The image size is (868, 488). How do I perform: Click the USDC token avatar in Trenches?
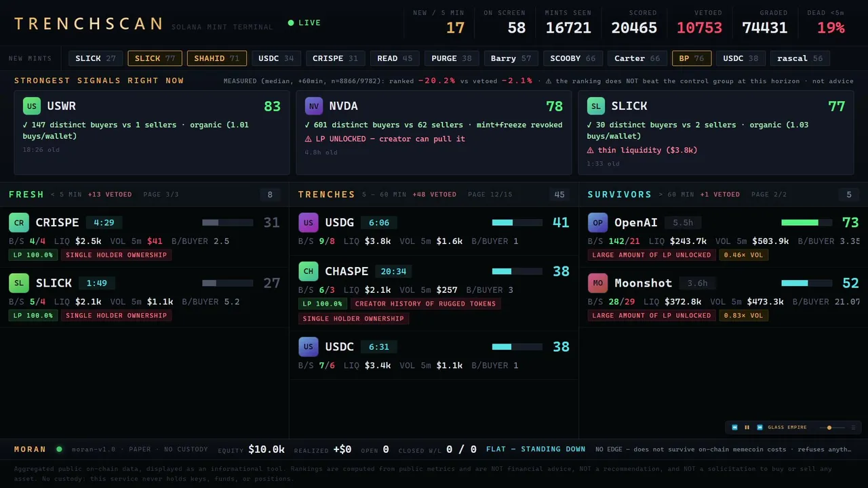pyautogui.click(x=309, y=346)
